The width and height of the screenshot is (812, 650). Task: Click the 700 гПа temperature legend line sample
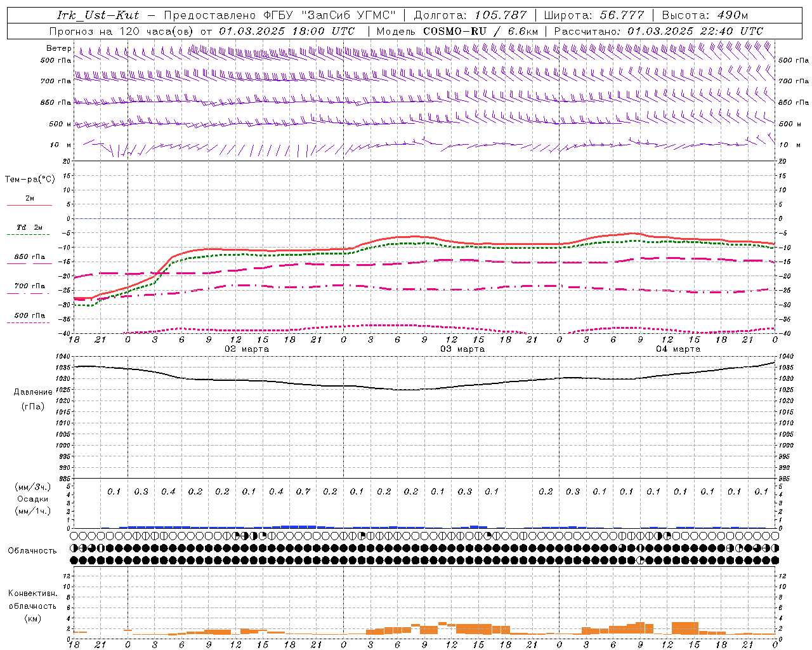point(29,293)
